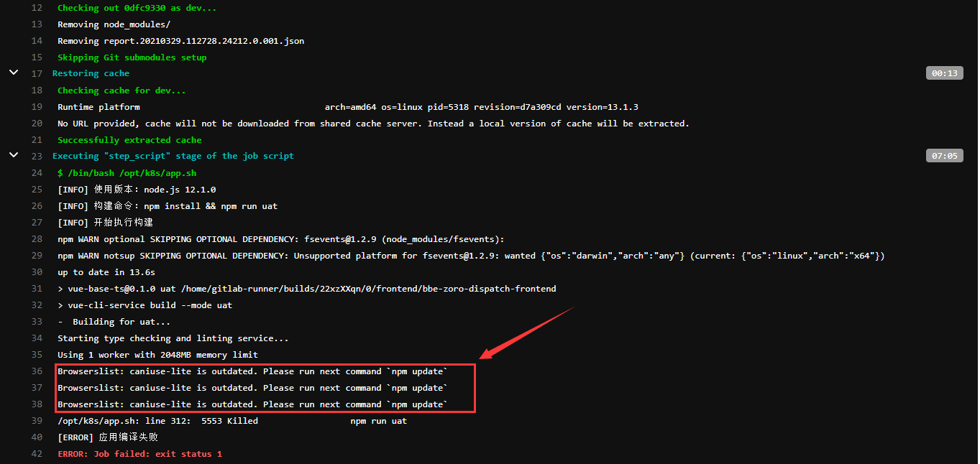Click line number 21 beside the cache message
Screen dimensions: 980x464
point(37,139)
